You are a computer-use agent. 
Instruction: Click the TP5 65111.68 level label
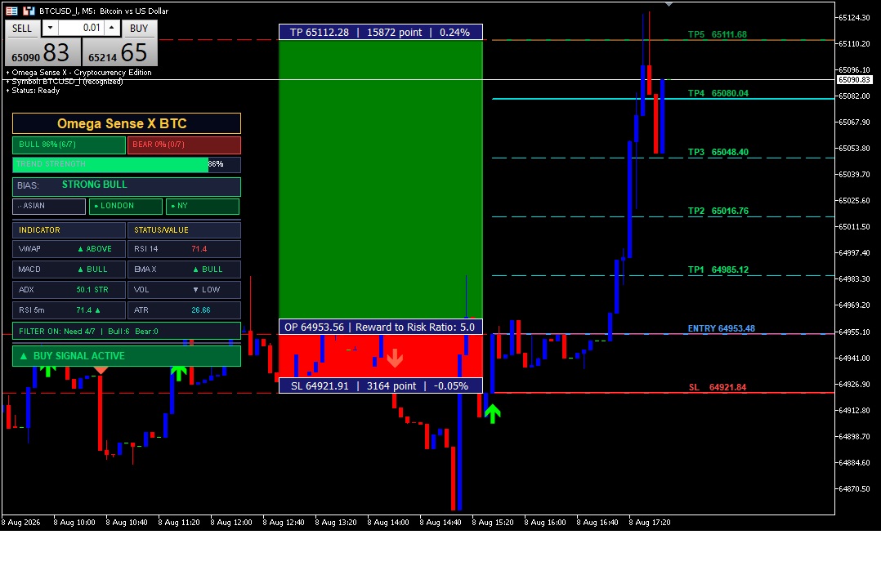click(x=718, y=34)
